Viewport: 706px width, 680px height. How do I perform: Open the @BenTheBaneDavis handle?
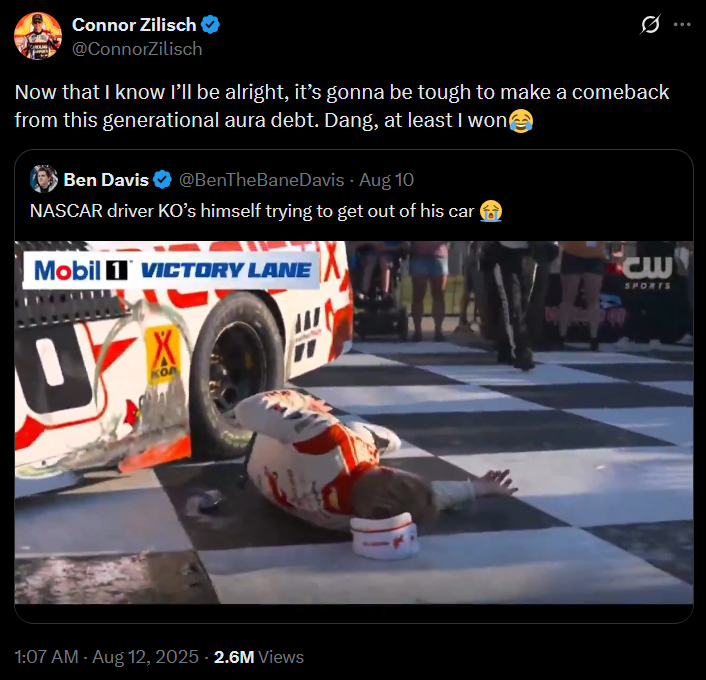tap(260, 180)
